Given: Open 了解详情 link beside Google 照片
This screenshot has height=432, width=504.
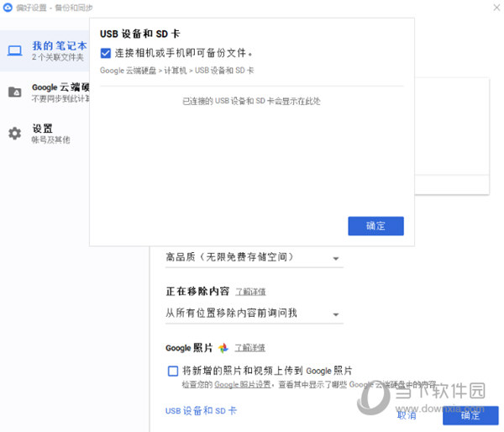Looking at the screenshot, I should [249, 348].
